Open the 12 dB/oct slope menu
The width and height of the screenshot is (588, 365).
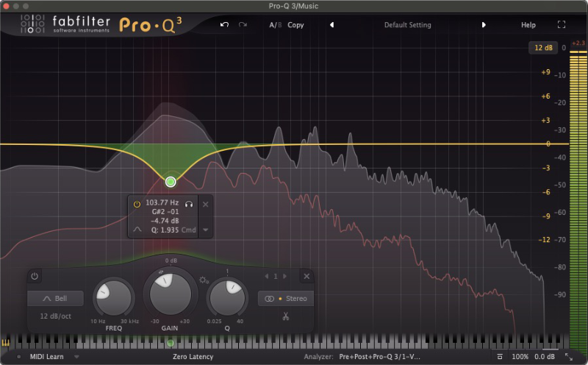(55, 316)
